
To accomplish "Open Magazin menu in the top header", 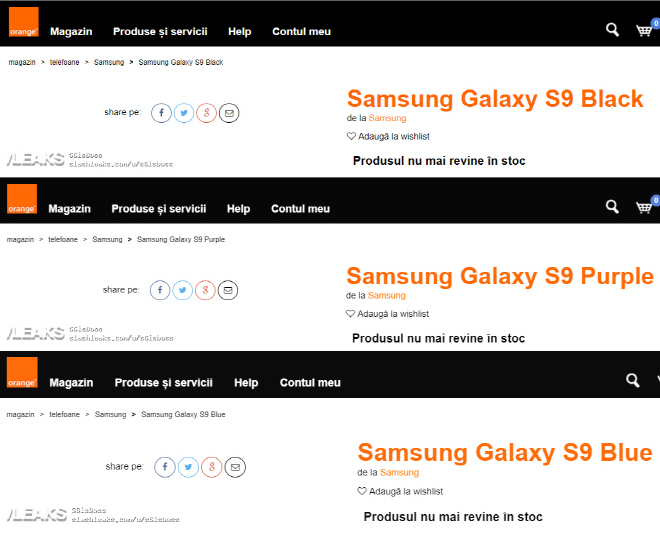I will tap(71, 32).
